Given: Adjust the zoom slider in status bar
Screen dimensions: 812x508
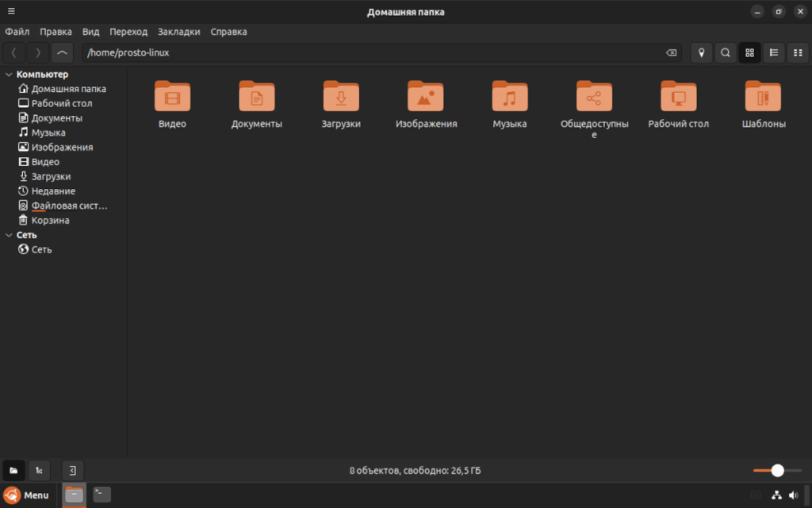Looking at the screenshot, I should tap(777, 471).
